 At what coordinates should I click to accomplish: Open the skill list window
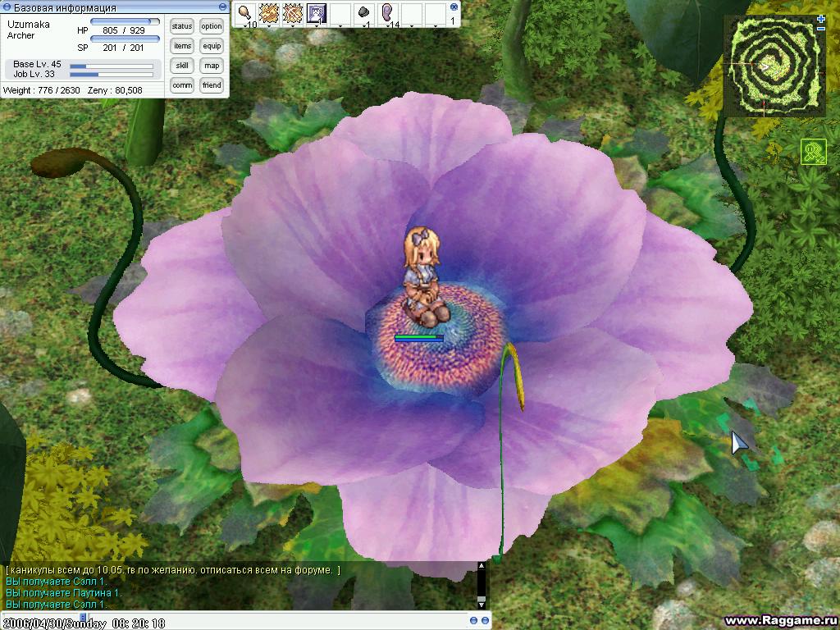[x=182, y=66]
